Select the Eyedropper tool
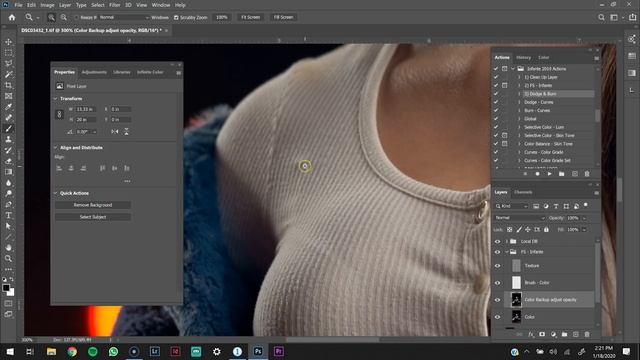Viewport: 640px width, 360px height. tap(8, 107)
